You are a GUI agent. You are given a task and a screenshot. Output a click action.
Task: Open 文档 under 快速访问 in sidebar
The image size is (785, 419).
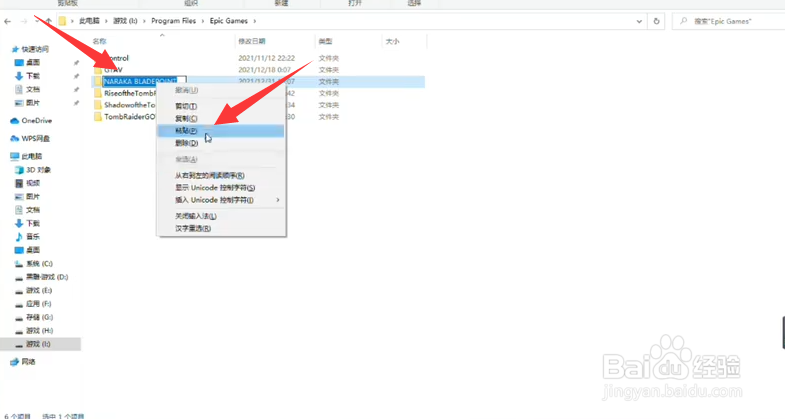click(x=33, y=90)
